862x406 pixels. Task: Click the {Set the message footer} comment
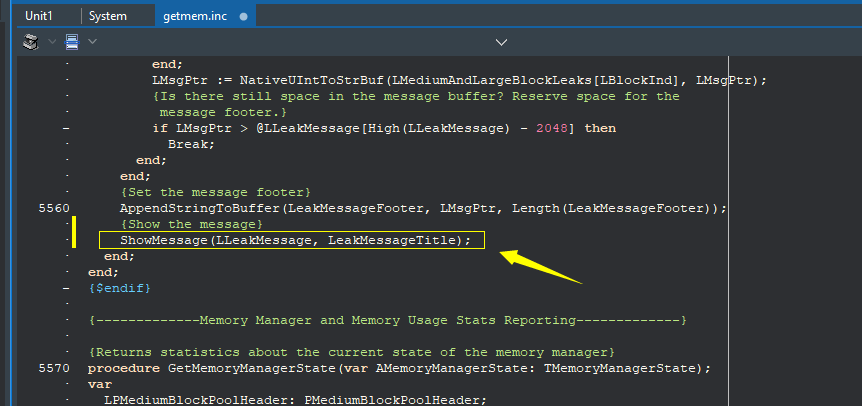(216, 193)
